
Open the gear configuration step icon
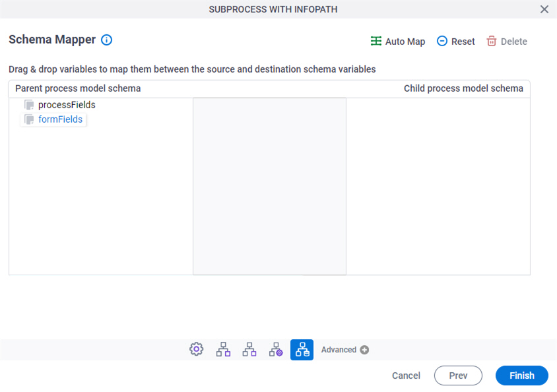(197, 349)
